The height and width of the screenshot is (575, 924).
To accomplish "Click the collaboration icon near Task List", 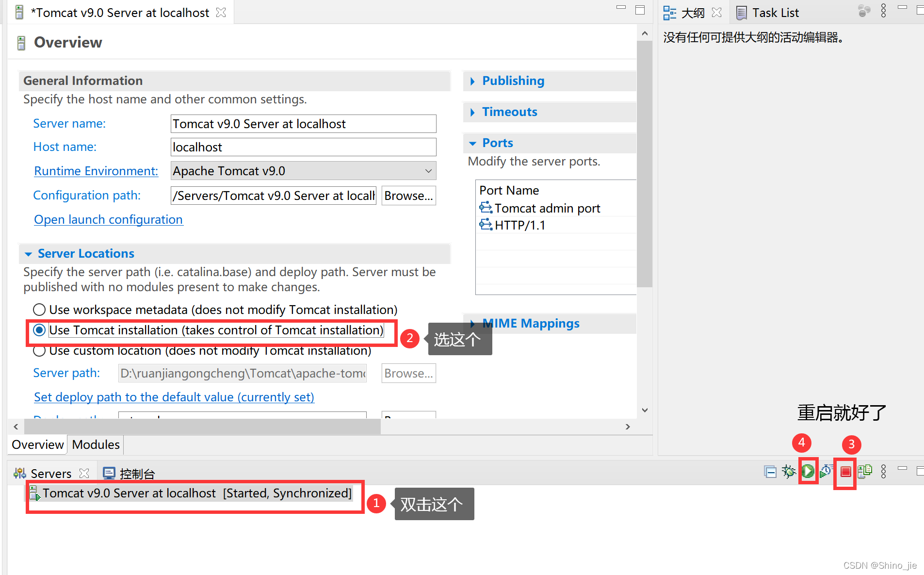I will (x=865, y=11).
